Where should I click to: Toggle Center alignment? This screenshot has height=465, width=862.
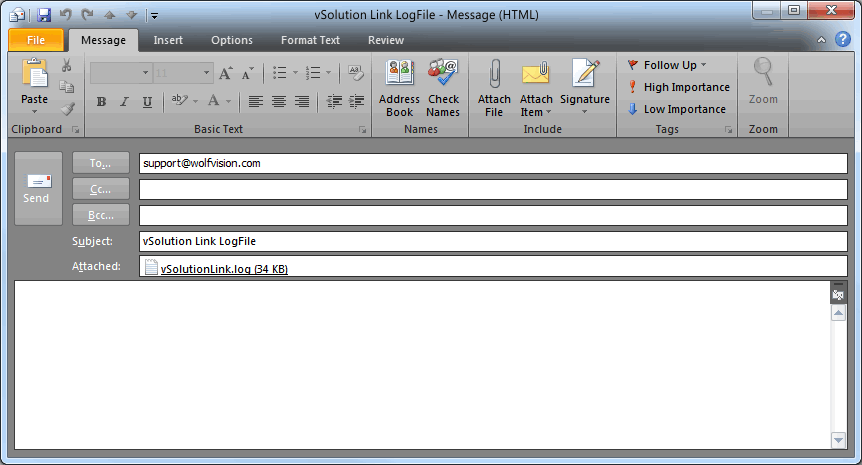pyautogui.click(x=279, y=101)
